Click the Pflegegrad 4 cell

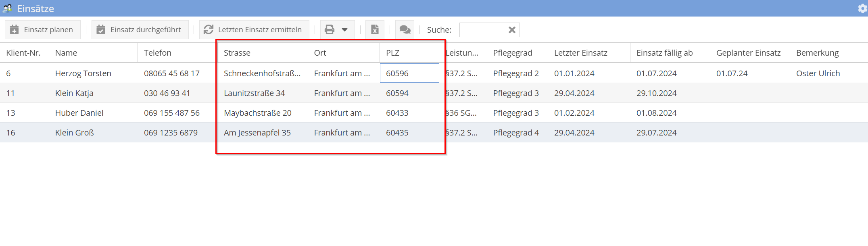pos(517,133)
